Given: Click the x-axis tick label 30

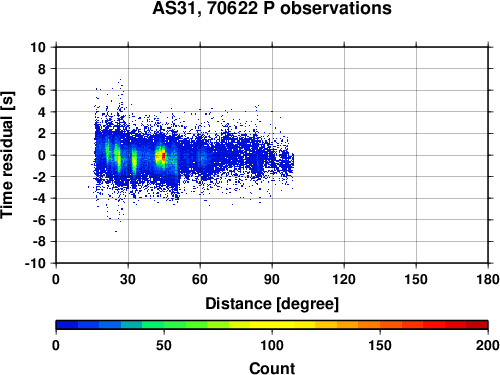Looking at the screenshot, I should point(128,279).
